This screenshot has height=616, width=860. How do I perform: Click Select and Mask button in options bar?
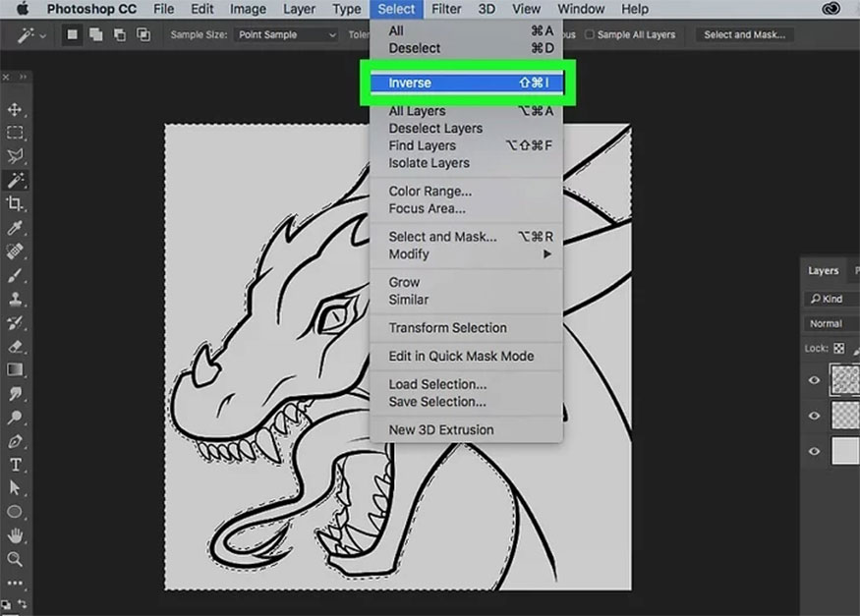[x=744, y=34]
